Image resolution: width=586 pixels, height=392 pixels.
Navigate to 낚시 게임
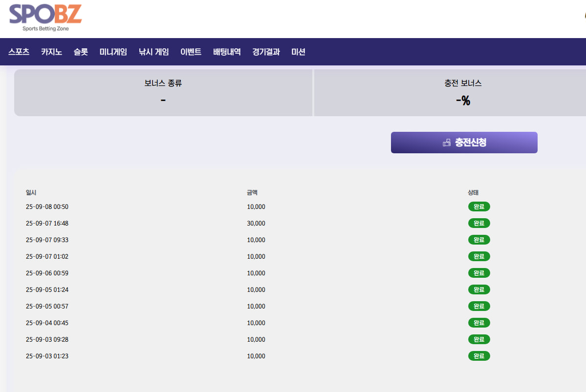pos(153,52)
